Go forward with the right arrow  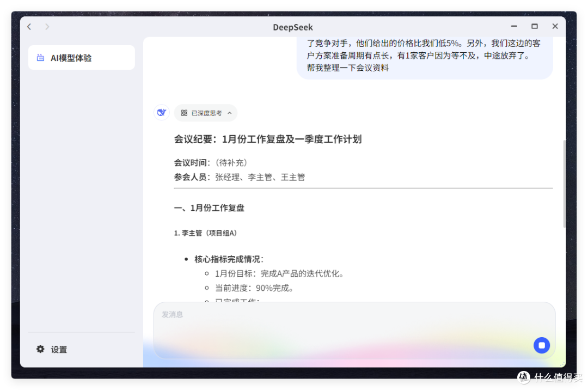(x=47, y=27)
